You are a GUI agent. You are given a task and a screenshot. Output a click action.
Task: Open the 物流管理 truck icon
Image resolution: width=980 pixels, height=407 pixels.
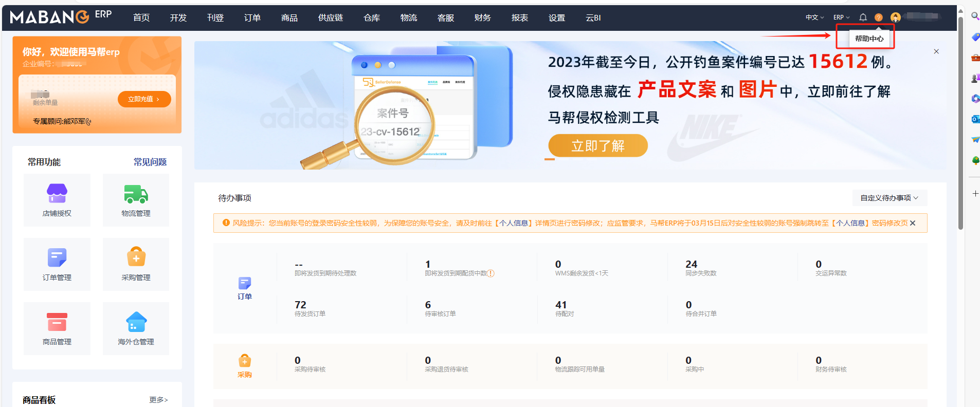[x=136, y=194]
